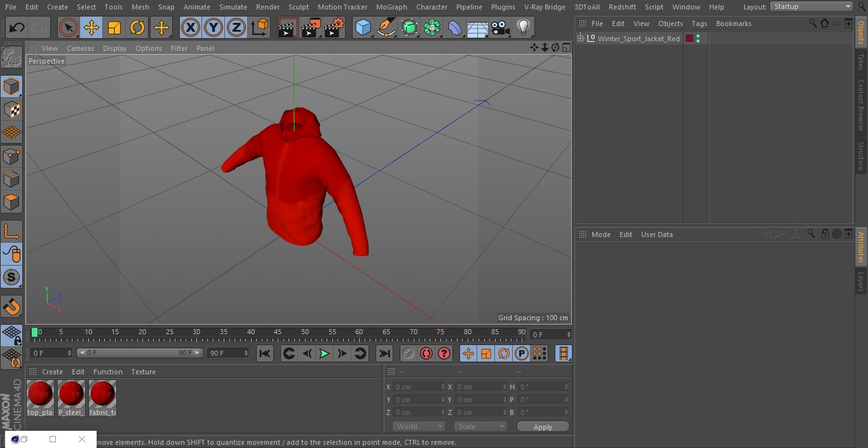
Task: Toggle Autokeying red circle button
Action: pyautogui.click(x=426, y=353)
